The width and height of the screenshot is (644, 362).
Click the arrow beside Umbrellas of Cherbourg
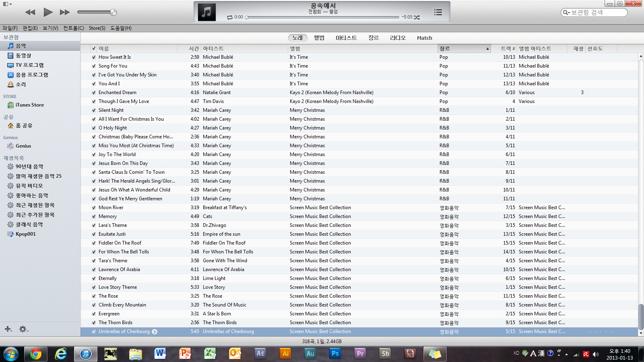tap(155, 332)
